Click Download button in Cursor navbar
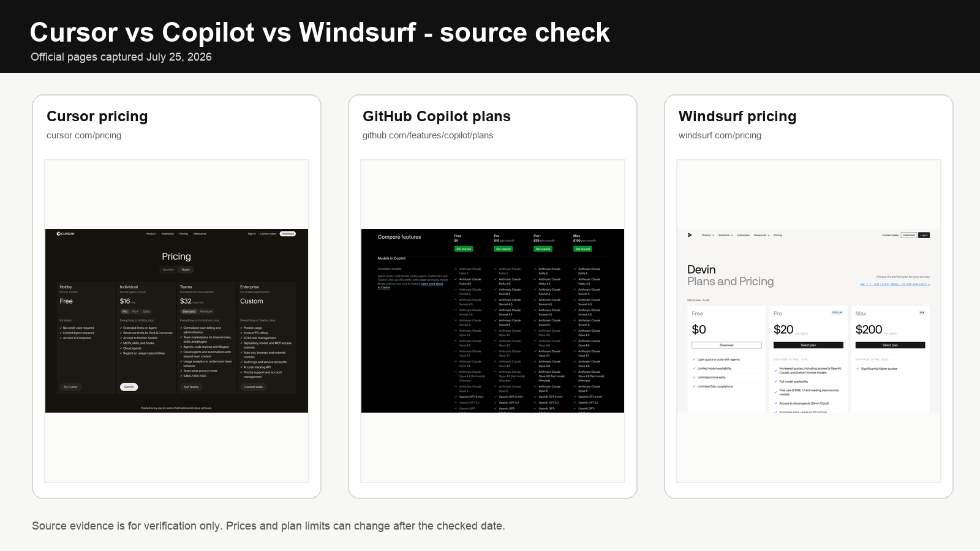Screen dimensions: 980x551 (288, 234)
